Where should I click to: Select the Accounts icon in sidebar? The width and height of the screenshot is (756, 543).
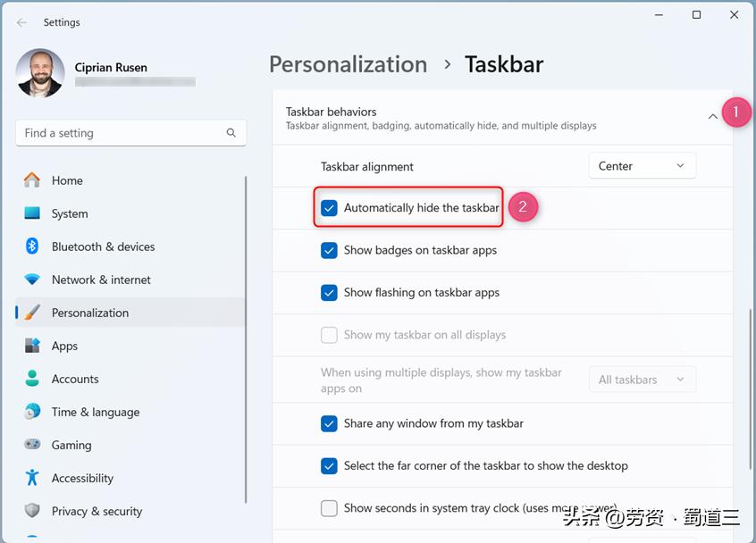32,379
